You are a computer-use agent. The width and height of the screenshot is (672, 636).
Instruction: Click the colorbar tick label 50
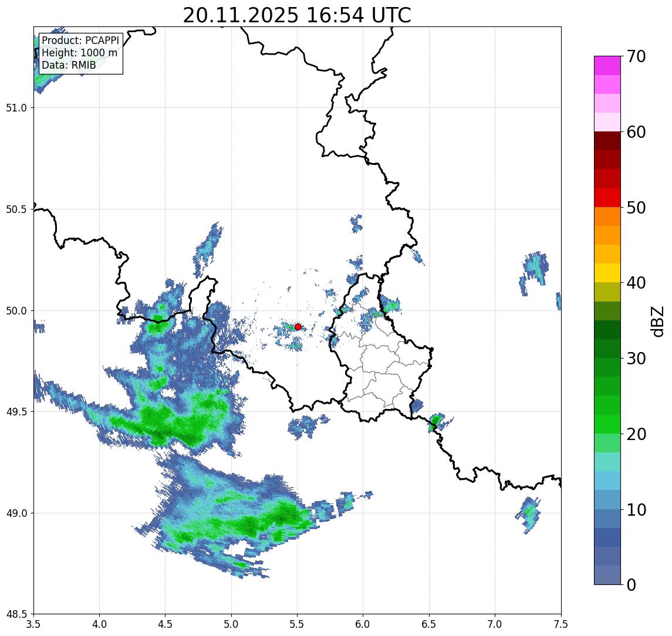click(x=636, y=208)
